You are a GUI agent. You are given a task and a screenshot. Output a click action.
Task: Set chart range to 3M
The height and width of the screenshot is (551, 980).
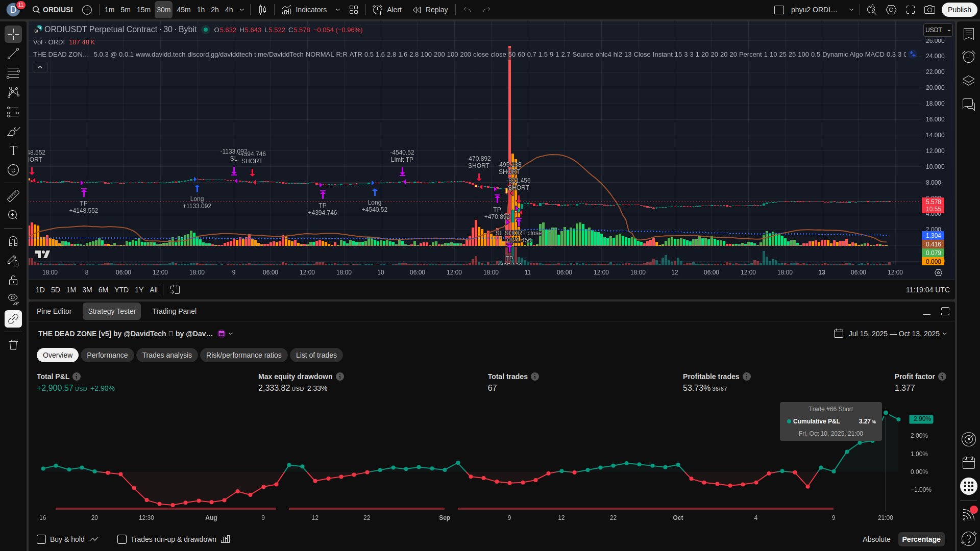tap(87, 290)
